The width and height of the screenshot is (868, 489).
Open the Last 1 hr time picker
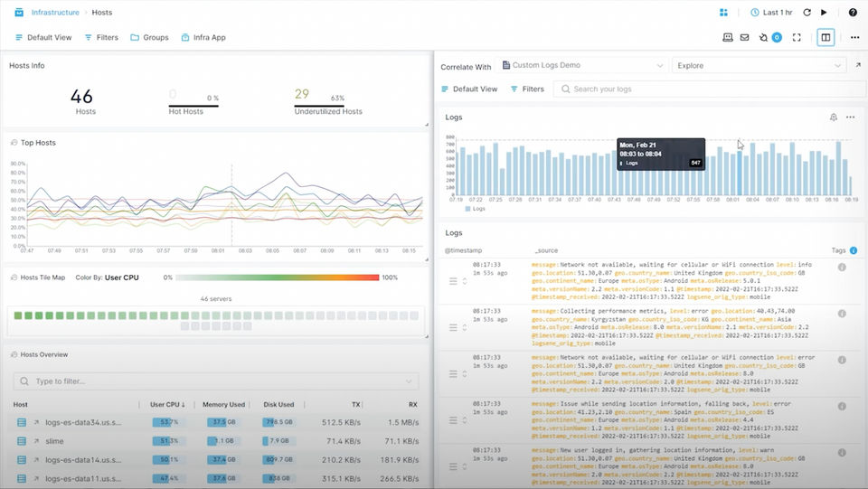771,12
